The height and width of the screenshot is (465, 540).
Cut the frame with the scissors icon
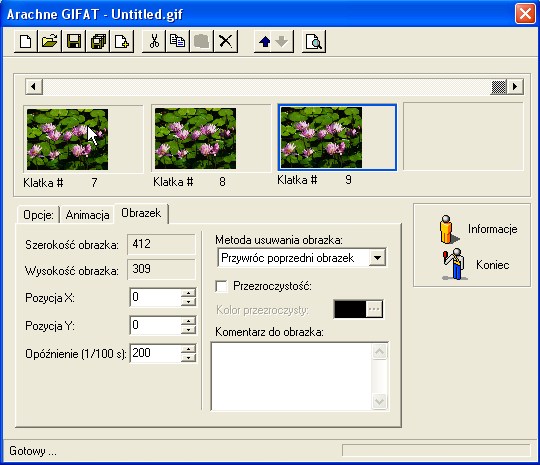(x=154, y=42)
